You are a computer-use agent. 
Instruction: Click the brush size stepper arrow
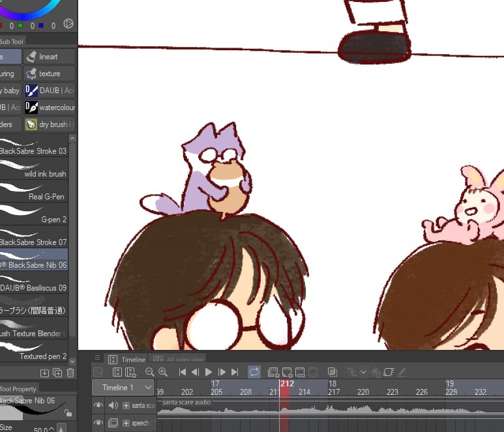tap(52, 429)
